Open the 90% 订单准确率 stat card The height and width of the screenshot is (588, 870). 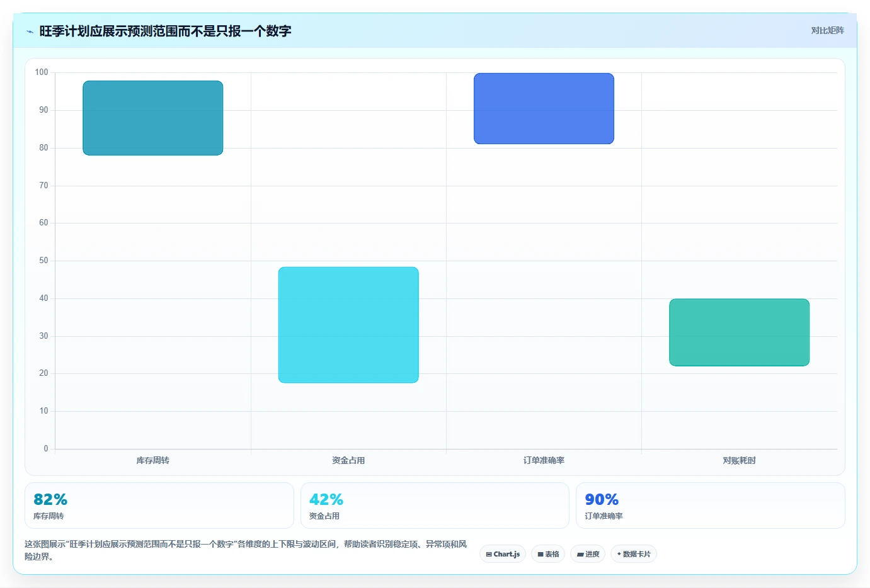click(711, 506)
